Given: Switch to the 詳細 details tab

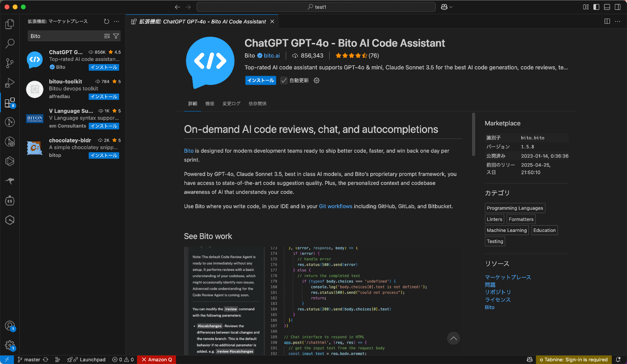Looking at the screenshot, I should click(193, 103).
